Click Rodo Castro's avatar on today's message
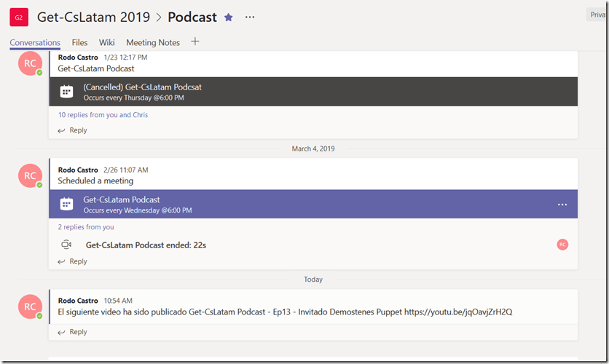 pos(30,306)
